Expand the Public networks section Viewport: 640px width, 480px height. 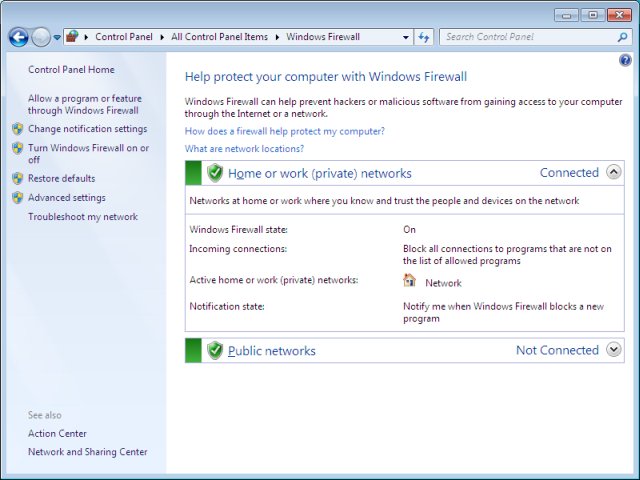(613, 349)
